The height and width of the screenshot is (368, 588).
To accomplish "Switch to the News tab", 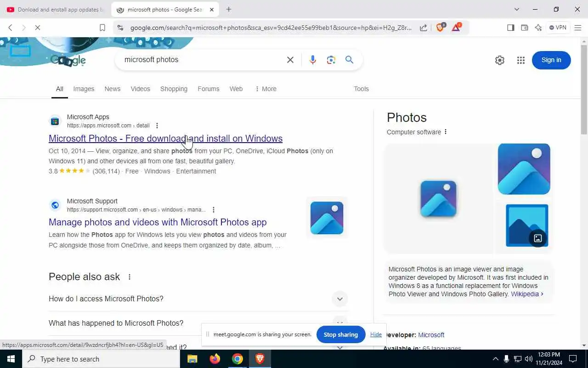I will [x=113, y=89].
